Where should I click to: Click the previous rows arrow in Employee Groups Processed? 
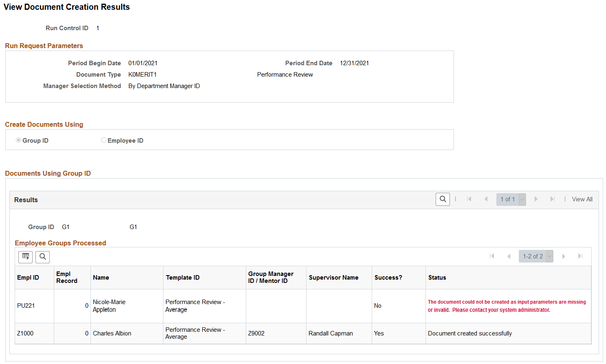(x=509, y=256)
